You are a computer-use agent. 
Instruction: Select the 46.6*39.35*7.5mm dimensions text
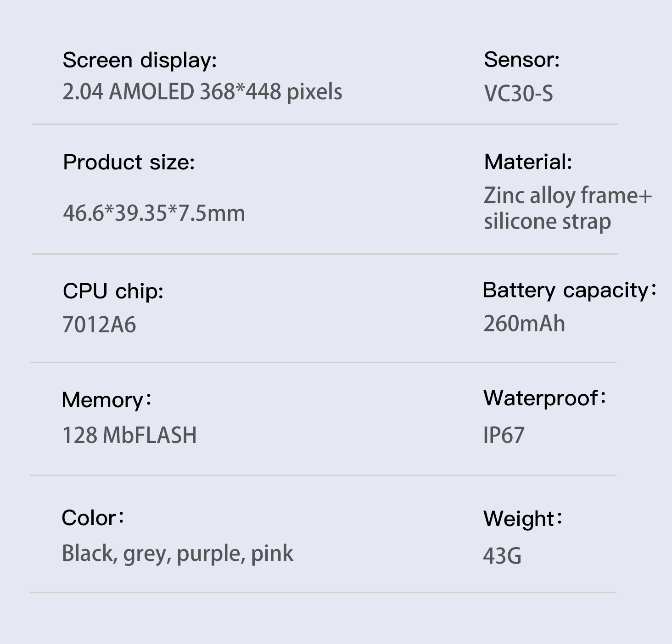tap(154, 213)
